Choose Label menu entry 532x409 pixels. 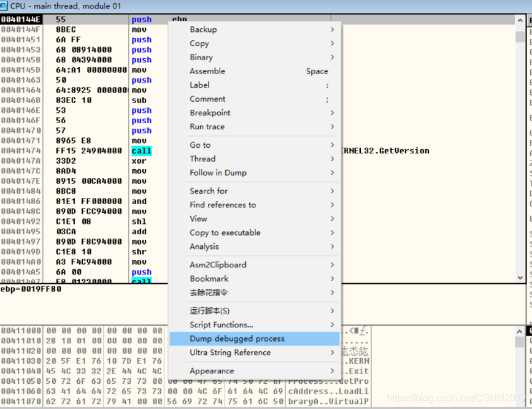tap(255, 85)
